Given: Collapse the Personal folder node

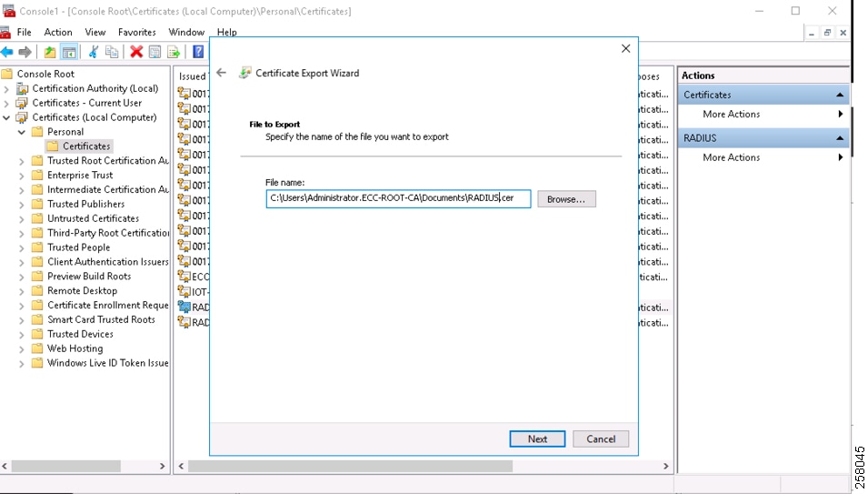Looking at the screenshot, I should tap(22, 132).
